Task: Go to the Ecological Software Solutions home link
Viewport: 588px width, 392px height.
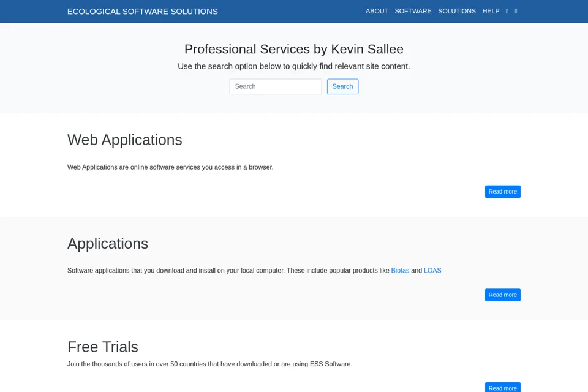Action: (x=143, y=12)
